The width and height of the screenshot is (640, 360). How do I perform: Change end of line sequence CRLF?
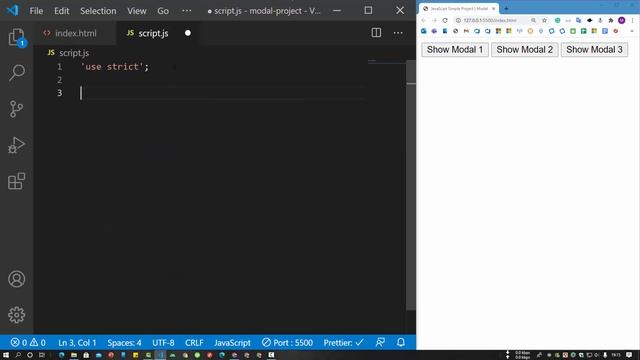click(x=194, y=342)
